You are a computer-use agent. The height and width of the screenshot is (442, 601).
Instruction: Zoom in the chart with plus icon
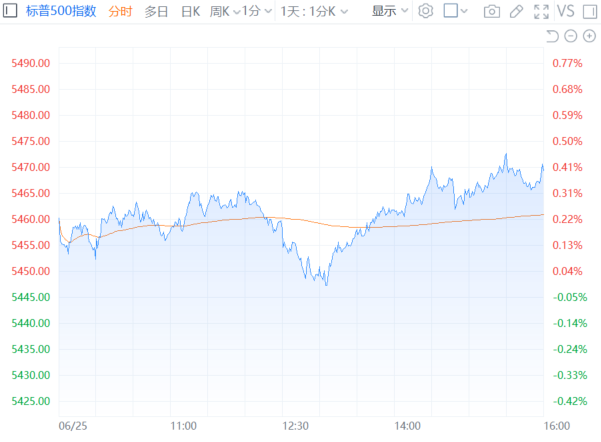click(589, 36)
